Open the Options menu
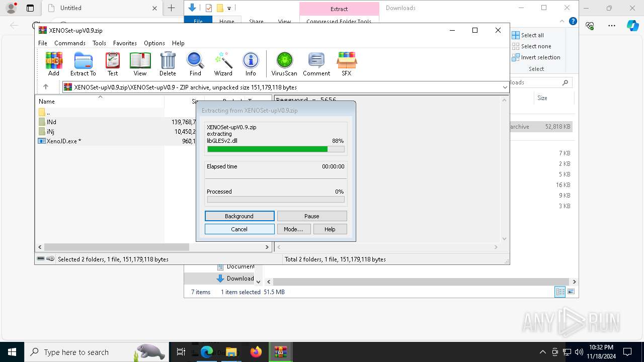The image size is (644, 362). tap(154, 43)
